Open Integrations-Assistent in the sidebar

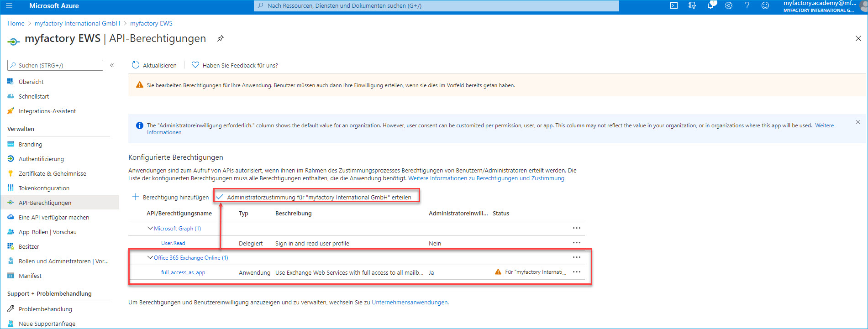click(47, 111)
